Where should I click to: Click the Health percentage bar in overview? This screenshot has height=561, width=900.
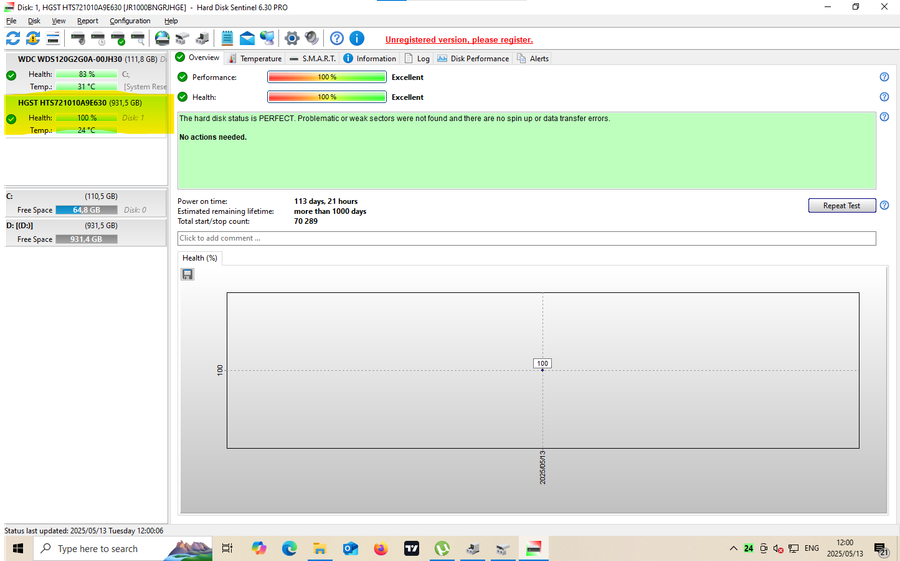[x=326, y=97]
